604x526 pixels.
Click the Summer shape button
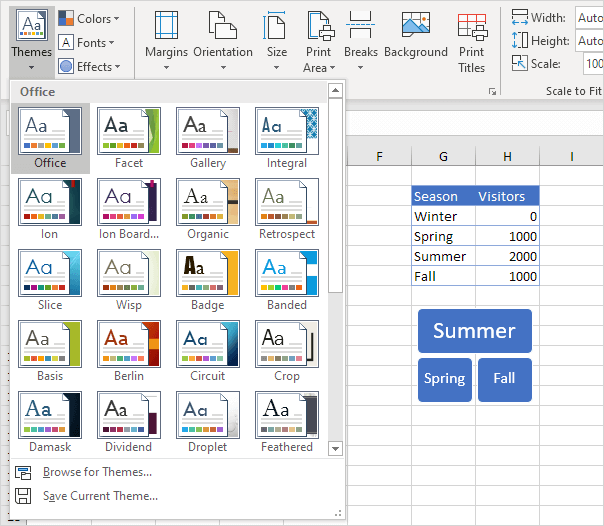(474, 331)
